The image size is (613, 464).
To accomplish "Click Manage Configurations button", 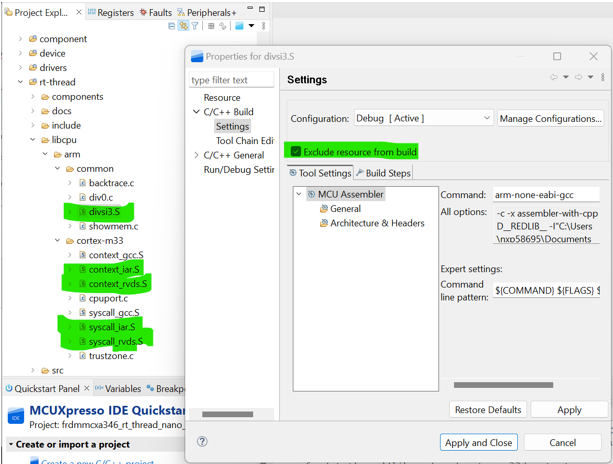I will 550,118.
